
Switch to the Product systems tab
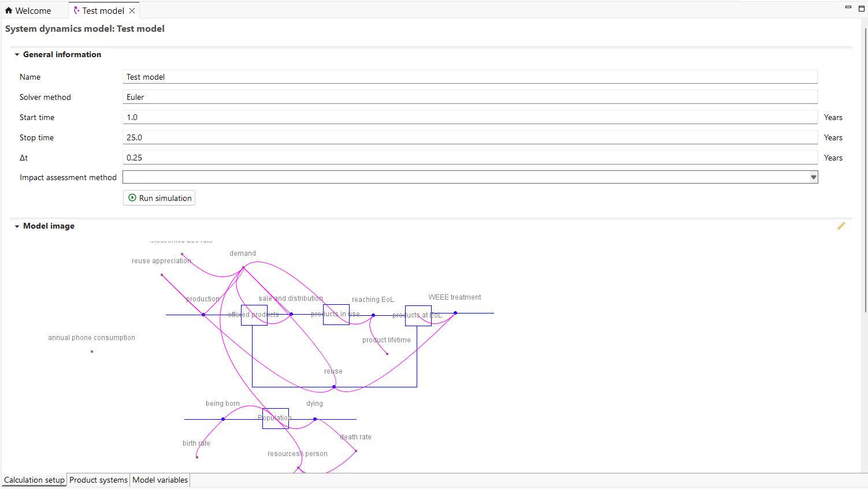coord(98,480)
